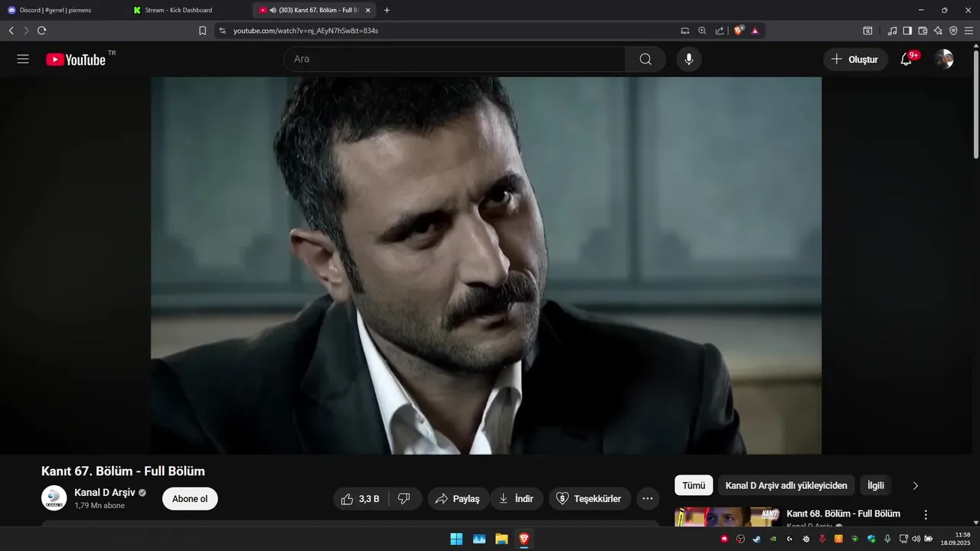Click the video player to pause
This screenshot has height=551, width=980.
pos(486,266)
